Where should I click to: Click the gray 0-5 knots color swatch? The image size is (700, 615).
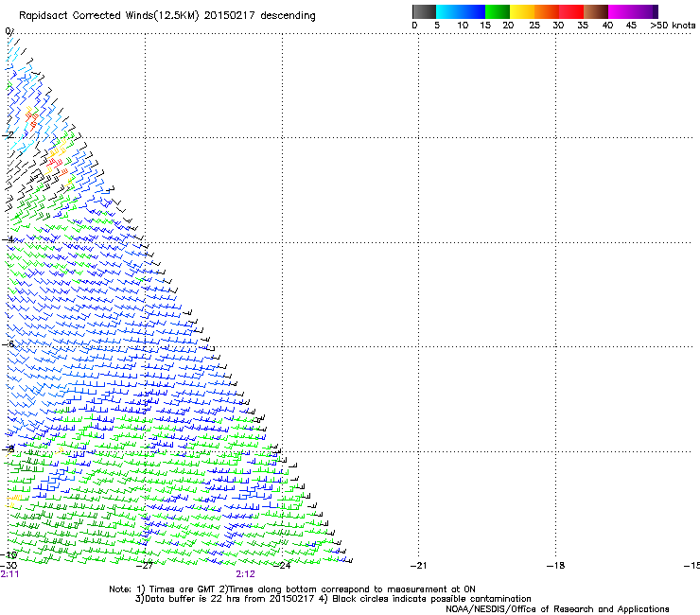click(x=424, y=11)
